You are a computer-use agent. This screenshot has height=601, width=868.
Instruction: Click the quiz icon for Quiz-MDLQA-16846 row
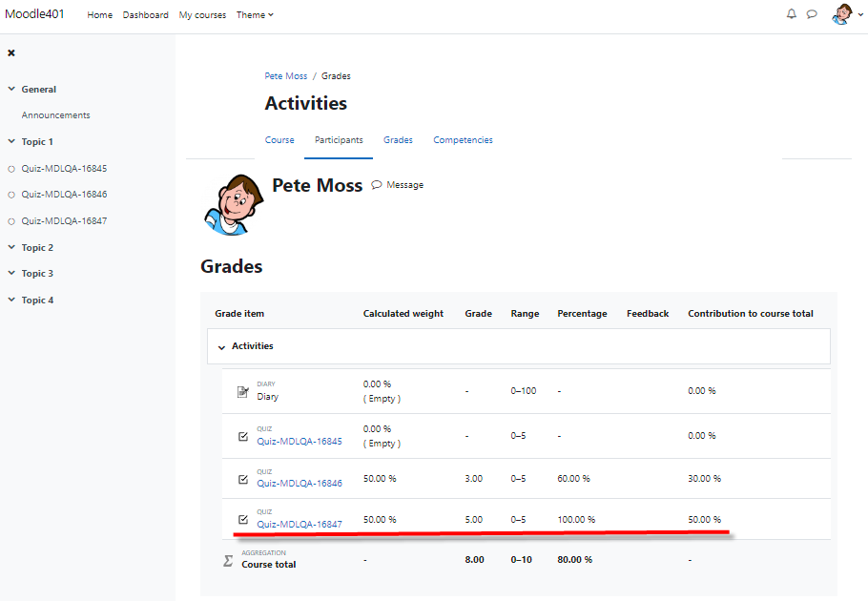[243, 479]
